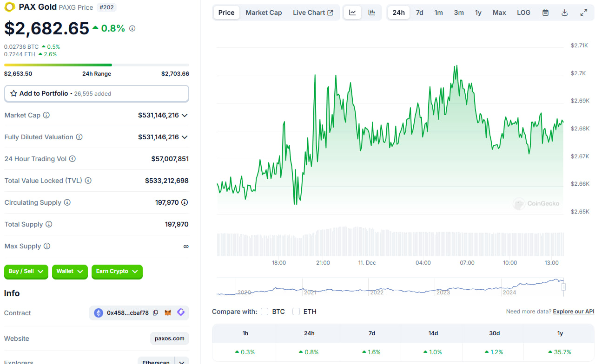The height and width of the screenshot is (364, 595).
Task: Show Total Value Locked info icon
Action: pyautogui.click(x=88, y=181)
